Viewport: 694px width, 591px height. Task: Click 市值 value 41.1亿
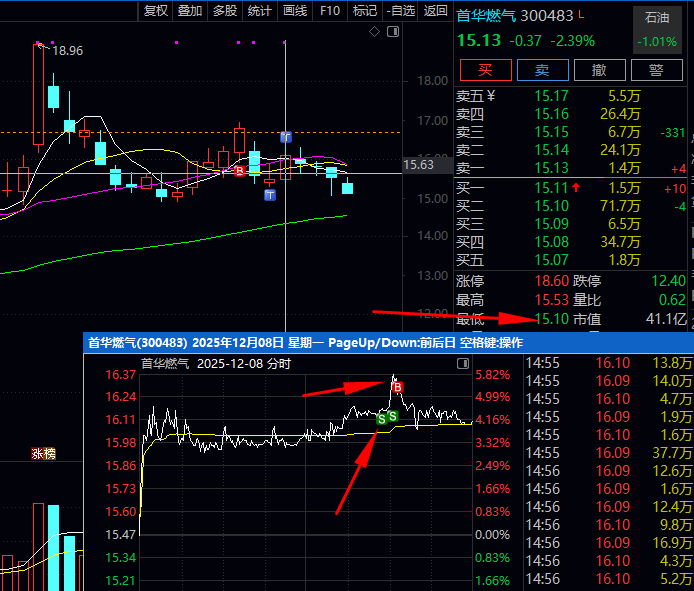[666, 319]
